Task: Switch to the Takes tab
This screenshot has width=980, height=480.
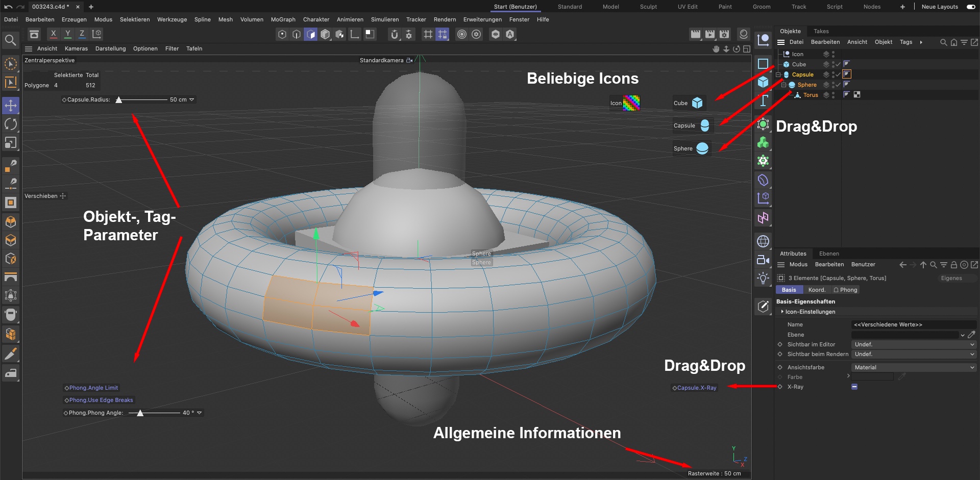Action: pyautogui.click(x=821, y=31)
